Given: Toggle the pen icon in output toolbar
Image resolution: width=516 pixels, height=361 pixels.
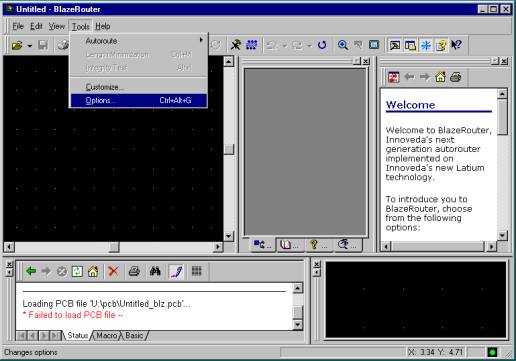Looking at the screenshot, I should [177, 271].
